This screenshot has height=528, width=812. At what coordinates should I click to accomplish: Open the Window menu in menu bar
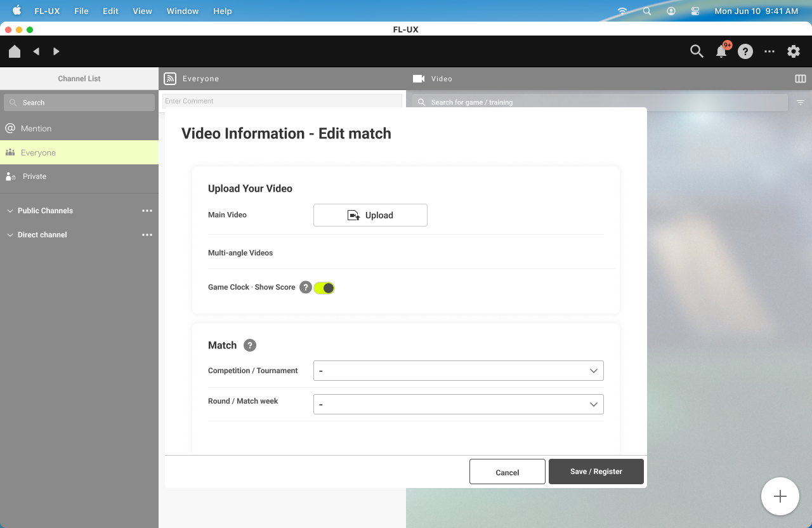(x=183, y=11)
